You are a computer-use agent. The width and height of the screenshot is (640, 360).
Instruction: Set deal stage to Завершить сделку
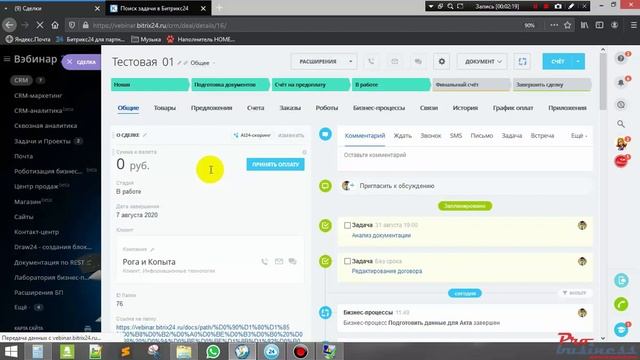(x=551, y=84)
